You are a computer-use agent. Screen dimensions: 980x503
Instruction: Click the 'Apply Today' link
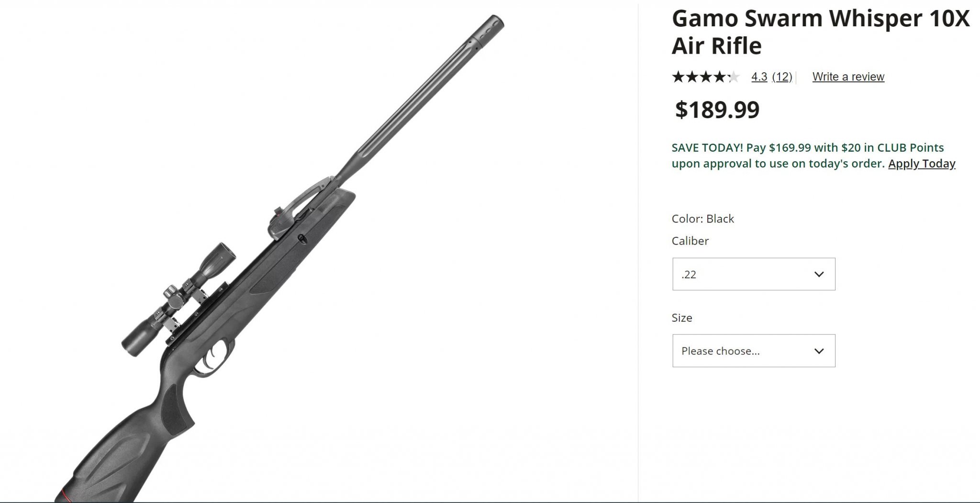coord(921,164)
